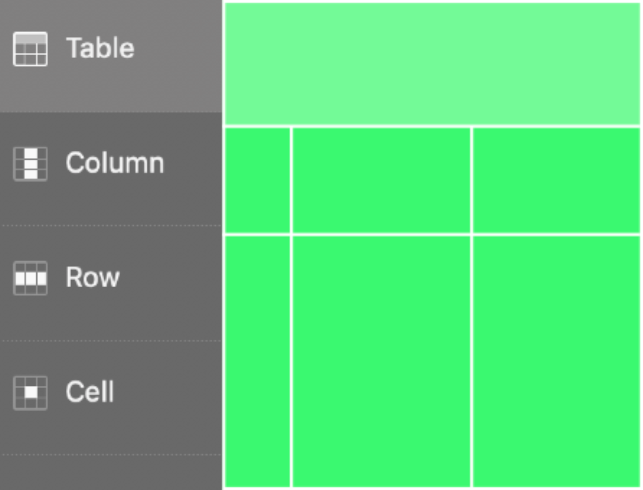Select the middle cell in upper row

pyautogui.click(x=381, y=180)
